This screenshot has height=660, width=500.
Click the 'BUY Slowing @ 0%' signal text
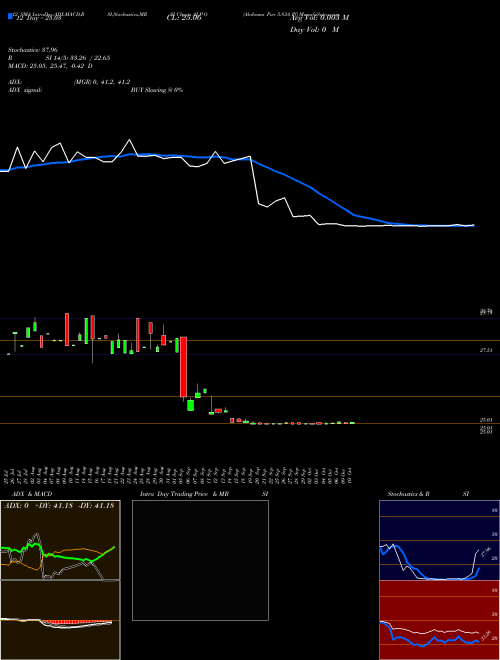(157, 90)
